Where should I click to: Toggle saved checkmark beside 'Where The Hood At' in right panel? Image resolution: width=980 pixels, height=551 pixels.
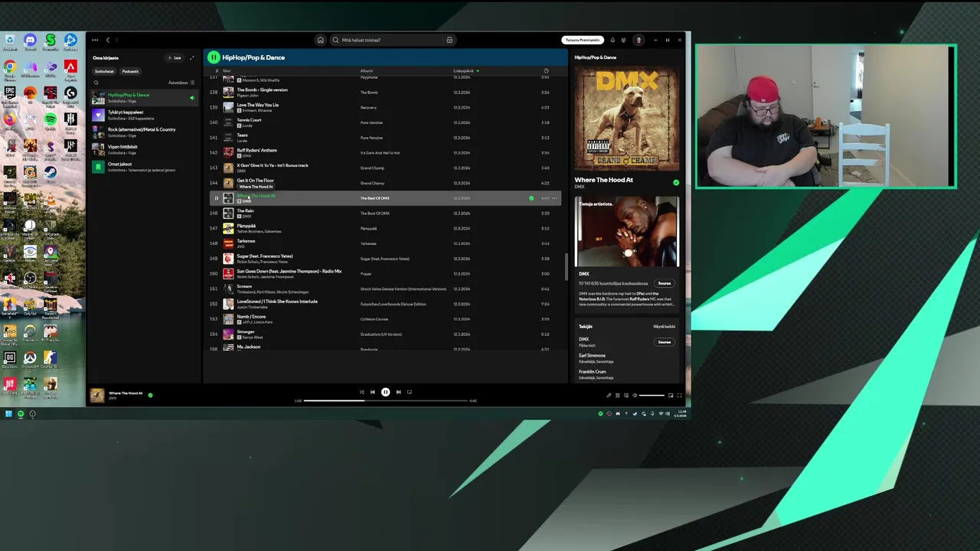pyautogui.click(x=676, y=183)
